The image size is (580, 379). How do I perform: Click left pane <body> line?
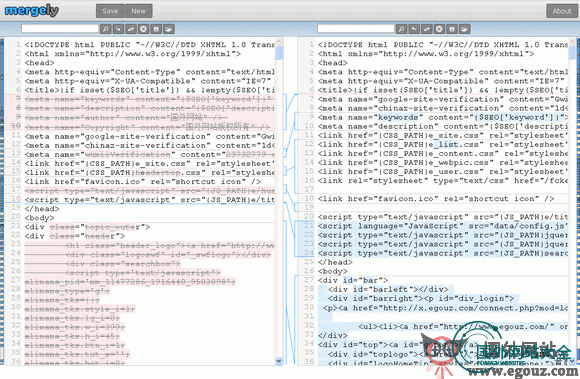39,218
